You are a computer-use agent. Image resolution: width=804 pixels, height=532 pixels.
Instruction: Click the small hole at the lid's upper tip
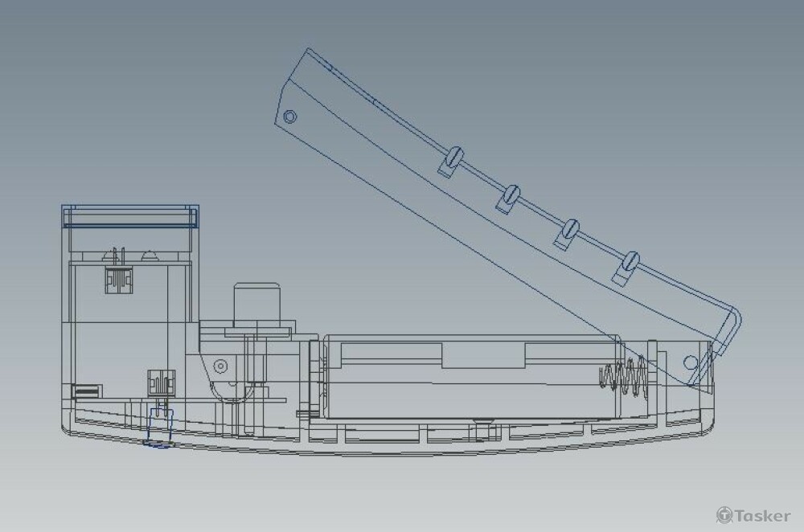pyautogui.click(x=290, y=117)
